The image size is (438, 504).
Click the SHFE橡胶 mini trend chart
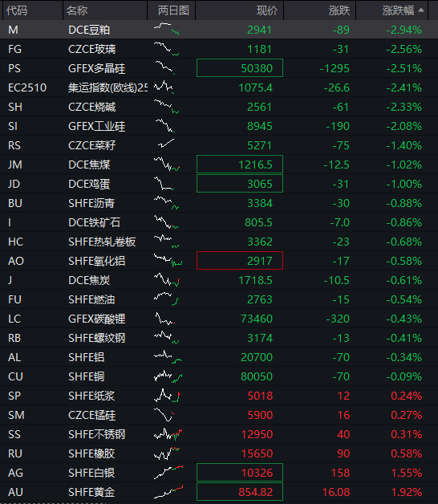(167, 453)
